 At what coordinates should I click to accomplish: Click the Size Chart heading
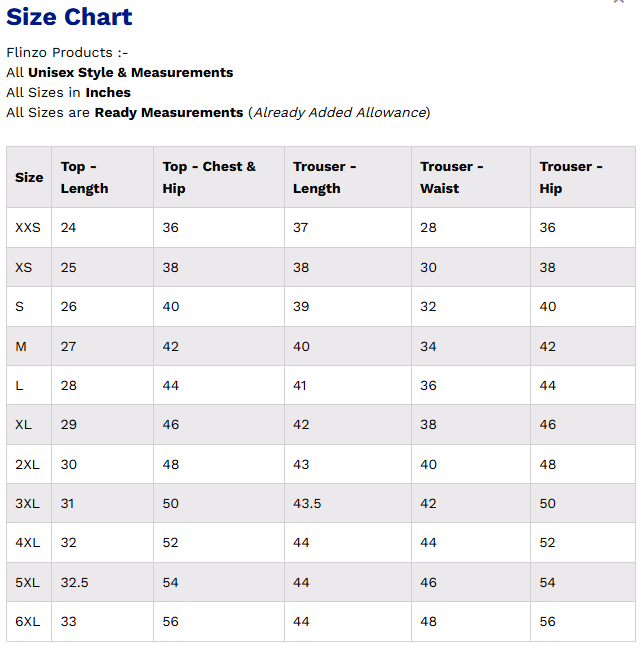[x=69, y=17]
